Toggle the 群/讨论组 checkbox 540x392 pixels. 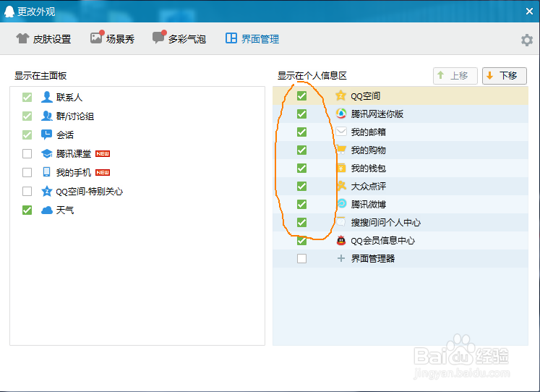(x=27, y=116)
